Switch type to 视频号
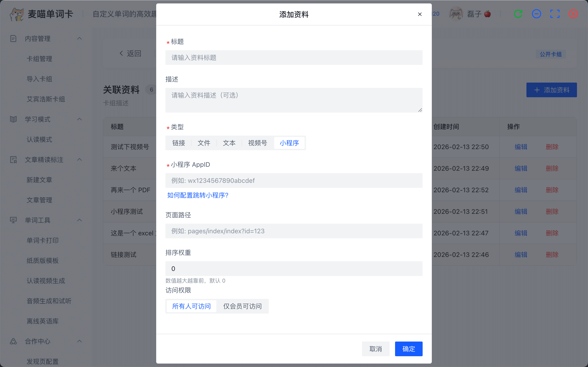 click(x=257, y=143)
